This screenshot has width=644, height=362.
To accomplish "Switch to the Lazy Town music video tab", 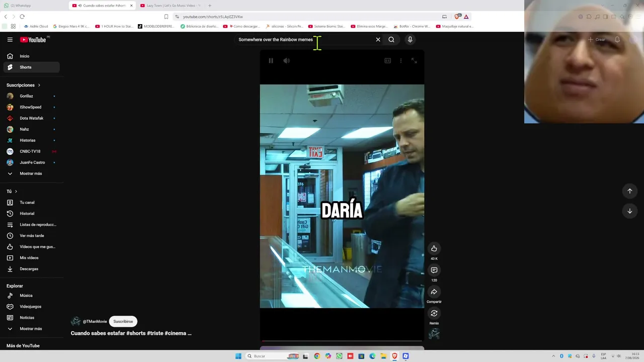I will click(x=171, y=6).
